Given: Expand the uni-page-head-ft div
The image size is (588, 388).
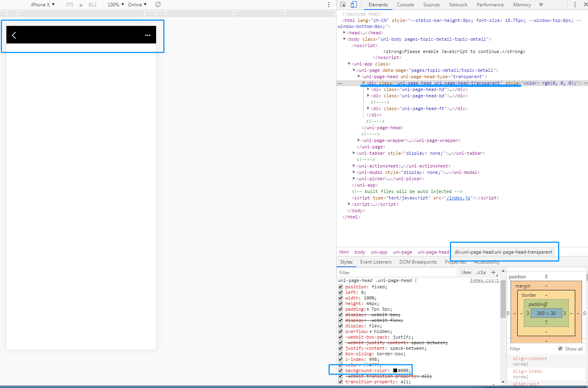Looking at the screenshot, I should (x=368, y=108).
